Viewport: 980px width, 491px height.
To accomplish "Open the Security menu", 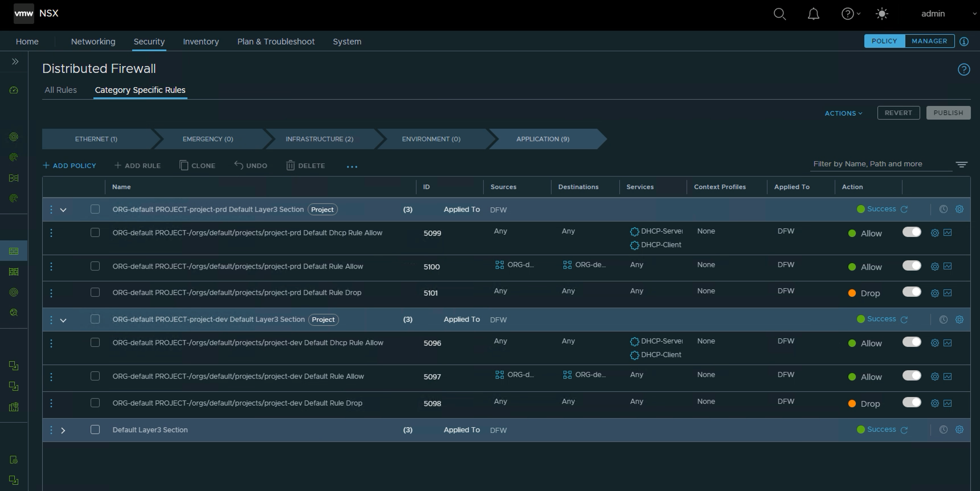I will click(149, 42).
